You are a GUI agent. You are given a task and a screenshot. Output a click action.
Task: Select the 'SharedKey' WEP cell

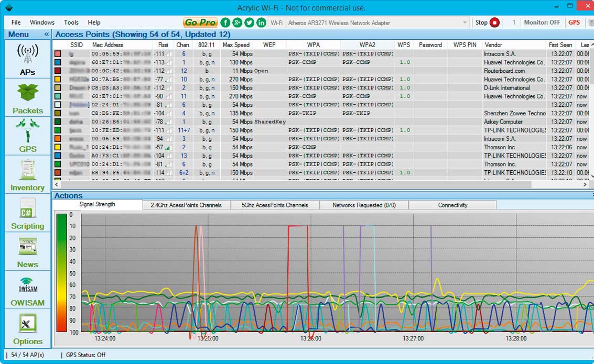(269, 122)
